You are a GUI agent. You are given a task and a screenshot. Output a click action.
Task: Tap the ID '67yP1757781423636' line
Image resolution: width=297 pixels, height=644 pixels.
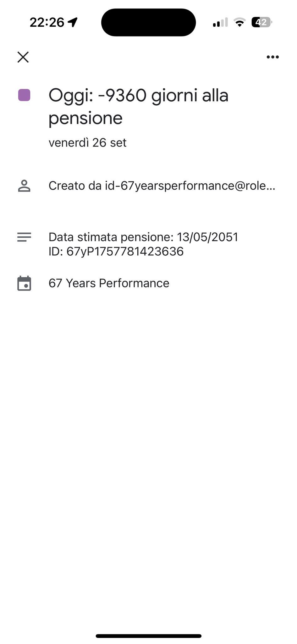coord(116,252)
